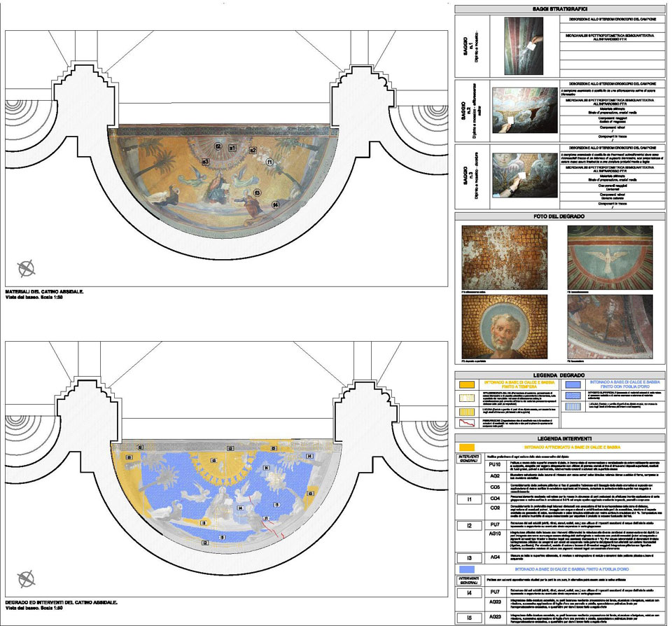Click the blue swatch in Legenda Interventi
This screenshot has height=626, width=672.
pos(467,569)
